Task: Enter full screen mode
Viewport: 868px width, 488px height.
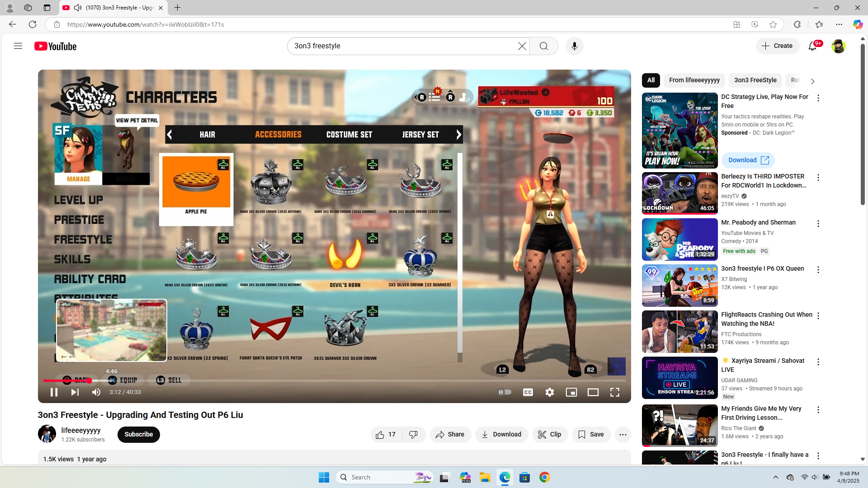Action: click(x=615, y=392)
